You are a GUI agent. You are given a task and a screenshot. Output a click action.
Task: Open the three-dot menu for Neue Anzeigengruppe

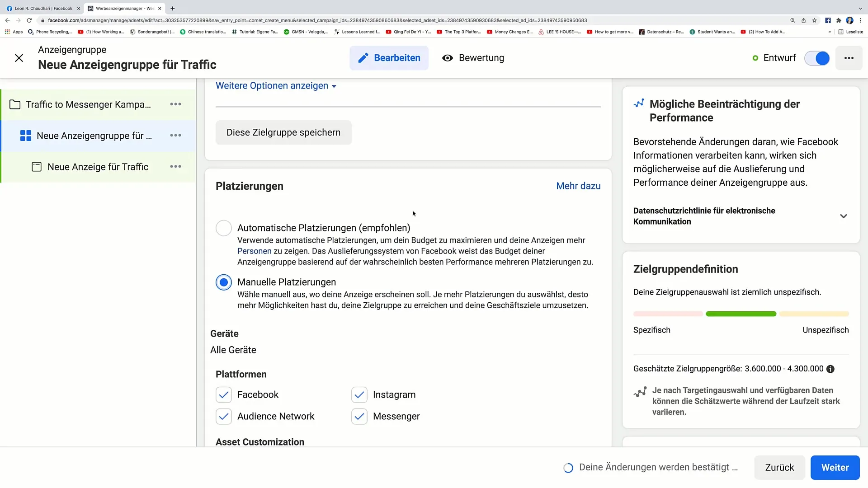176,135
